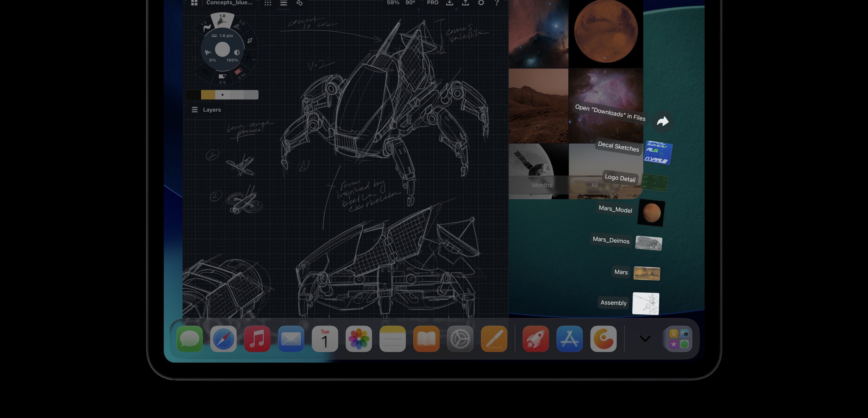Pick the yellow swatch from the color bar

click(x=208, y=95)
